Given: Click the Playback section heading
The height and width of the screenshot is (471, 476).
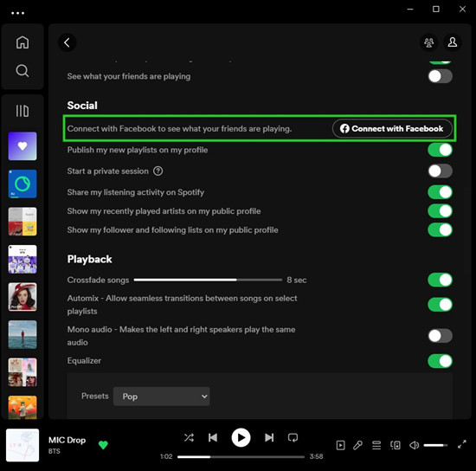Looking at the screenshot, I should tap(89, 259).
